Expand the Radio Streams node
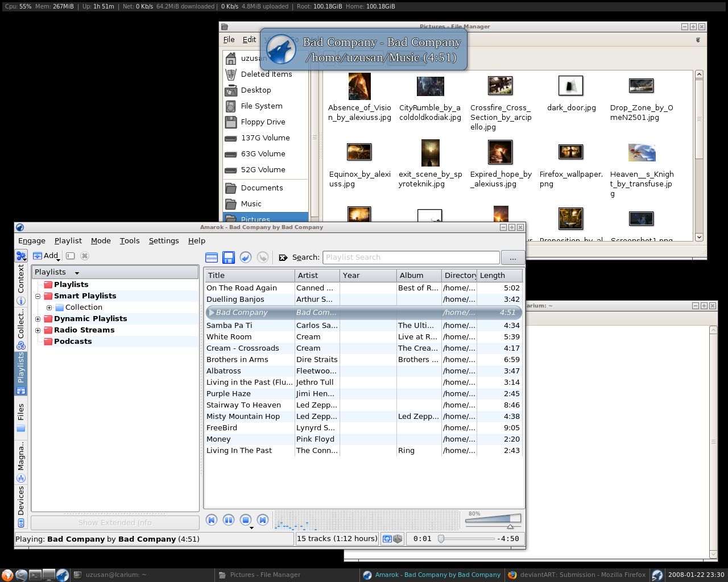728x582 pixels. [x=38, y=330]
